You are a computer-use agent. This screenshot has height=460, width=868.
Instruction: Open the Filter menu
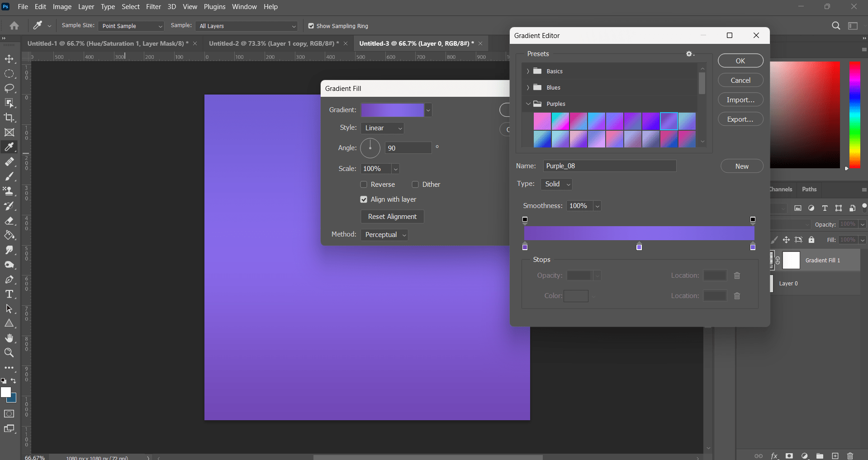pos(153,6)
